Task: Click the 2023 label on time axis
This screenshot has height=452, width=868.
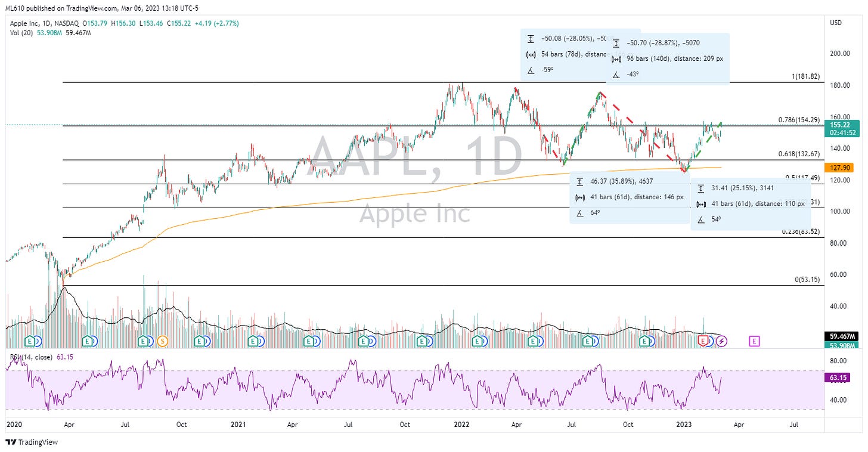Action: tap(684, 425)
